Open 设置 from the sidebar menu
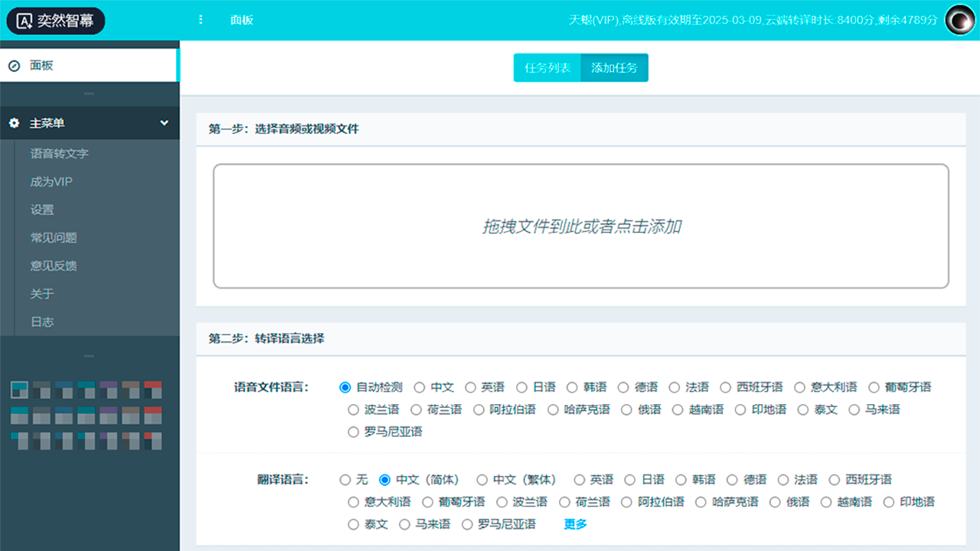 [x=40, y=209]
